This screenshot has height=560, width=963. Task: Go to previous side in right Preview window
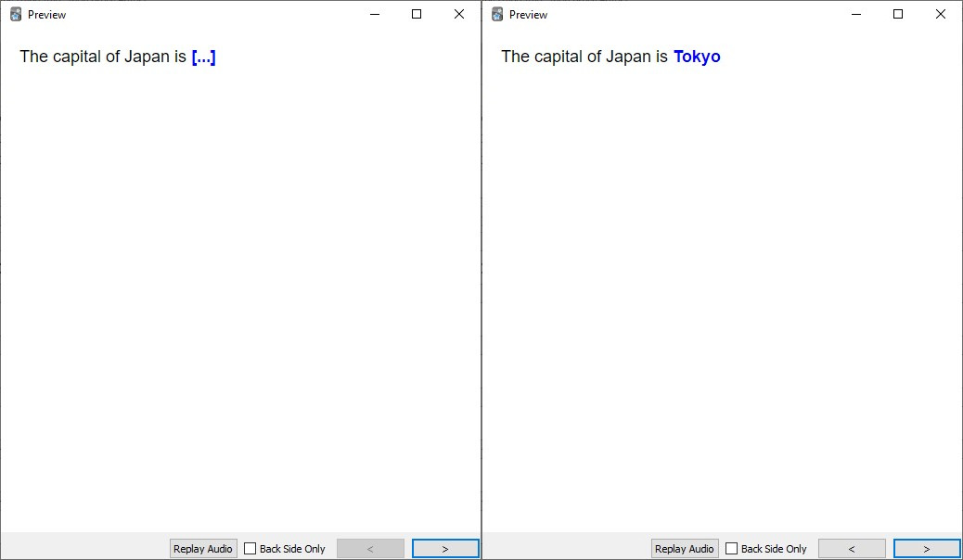(x=852, y=548)
